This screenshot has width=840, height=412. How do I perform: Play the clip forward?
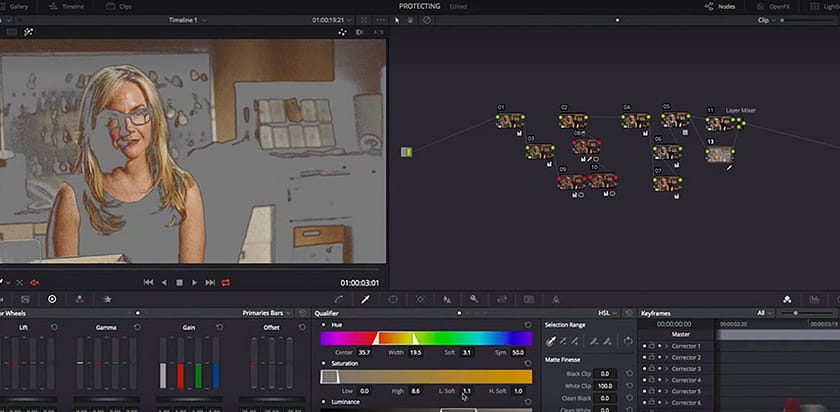click(x=194, y=282)
